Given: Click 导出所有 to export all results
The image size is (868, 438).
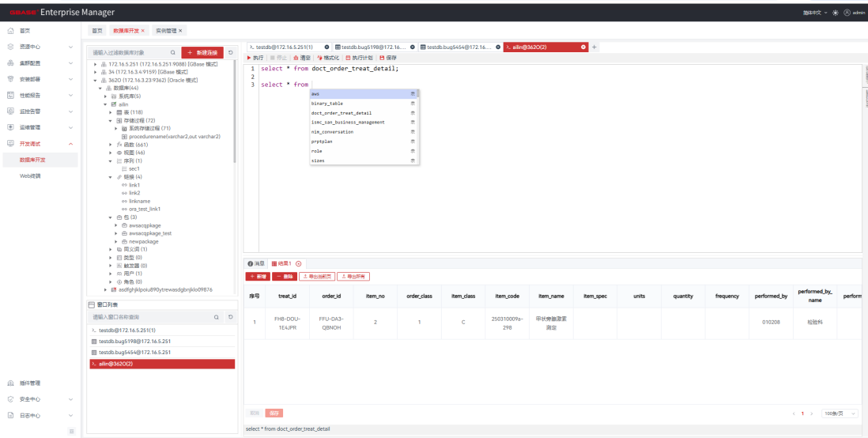Looking at the screenshot, I should [353, 277].
